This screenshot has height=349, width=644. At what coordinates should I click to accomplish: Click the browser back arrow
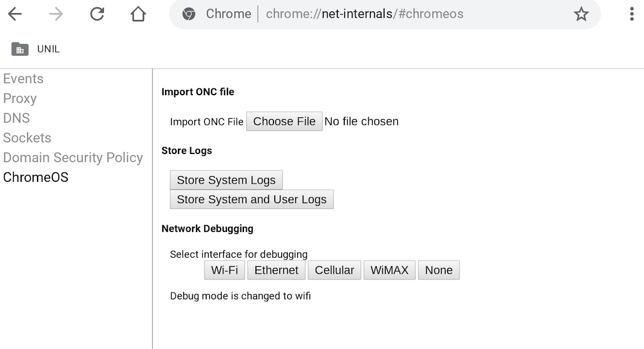tap(15, 14)
